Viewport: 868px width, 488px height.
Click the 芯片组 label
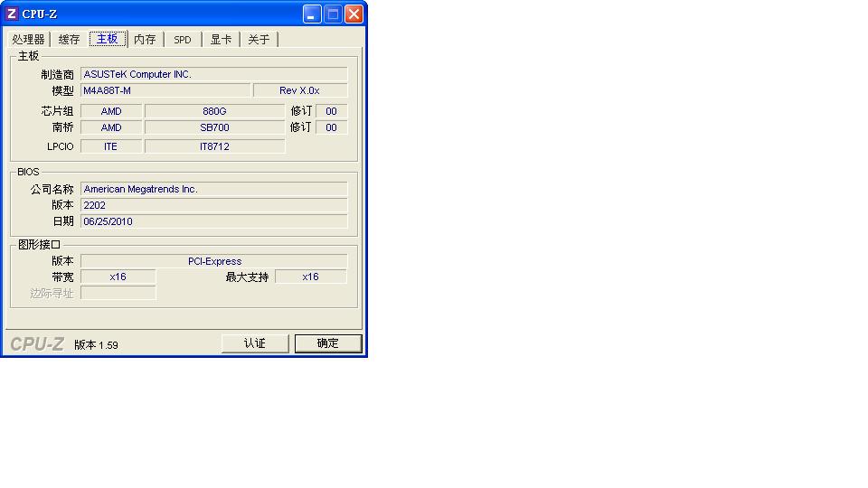(x=57, y=111)
